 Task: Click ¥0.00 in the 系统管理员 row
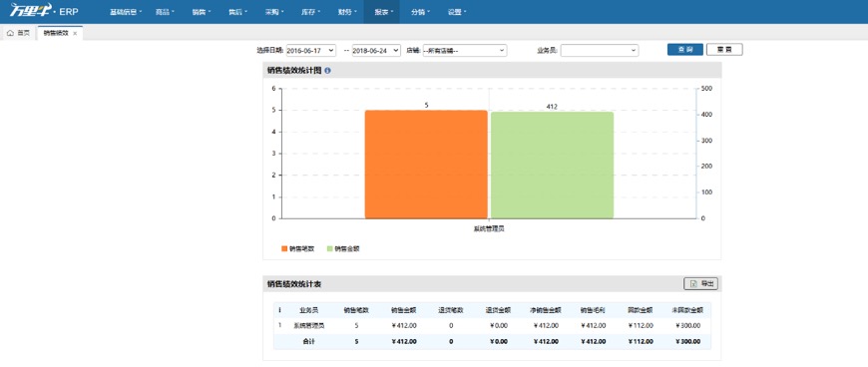[x=498, y=325]
